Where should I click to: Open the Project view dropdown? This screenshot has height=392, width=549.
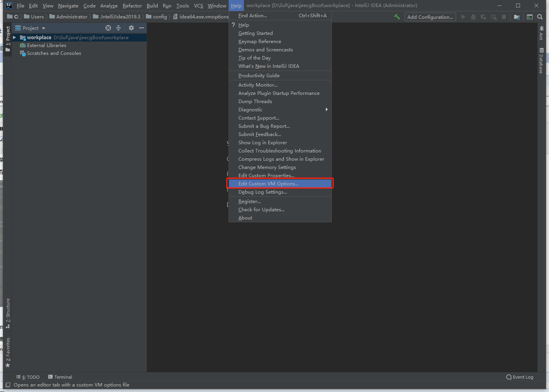coord(31,28)
